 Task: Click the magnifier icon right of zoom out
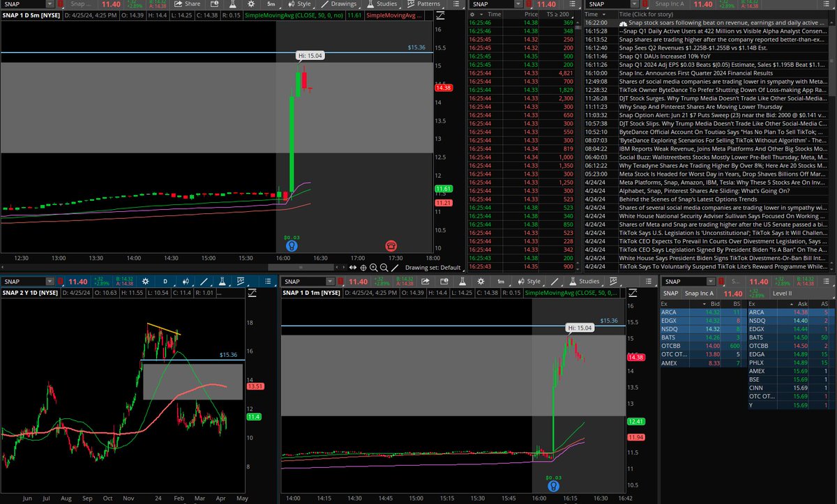pos(394,267)
